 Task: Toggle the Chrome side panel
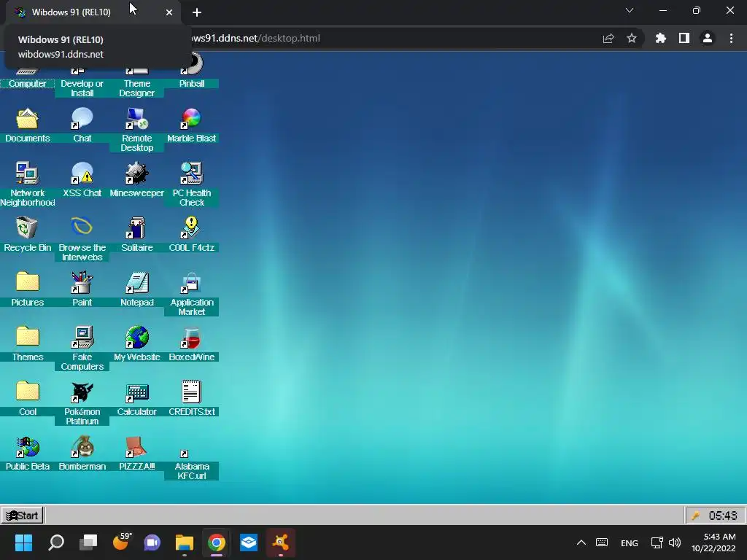click(684, 38)
